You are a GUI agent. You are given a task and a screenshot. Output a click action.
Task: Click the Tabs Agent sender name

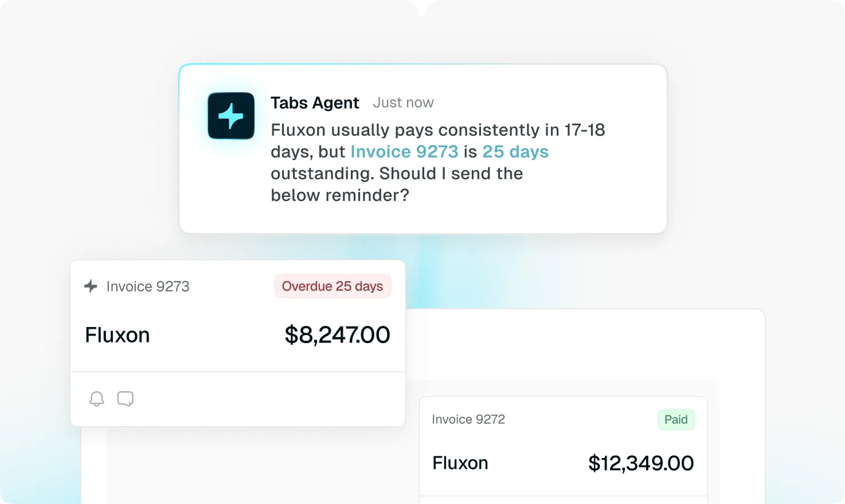[x=315, y=103]
